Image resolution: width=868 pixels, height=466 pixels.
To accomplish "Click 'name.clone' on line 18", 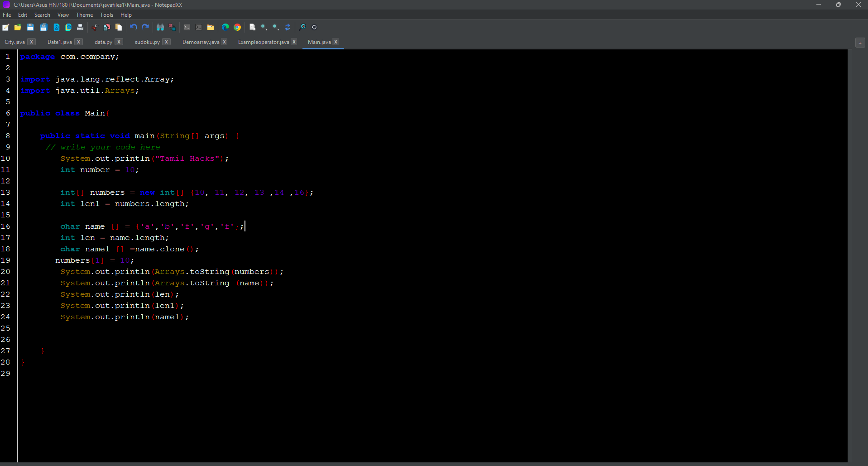I will 160,249.
